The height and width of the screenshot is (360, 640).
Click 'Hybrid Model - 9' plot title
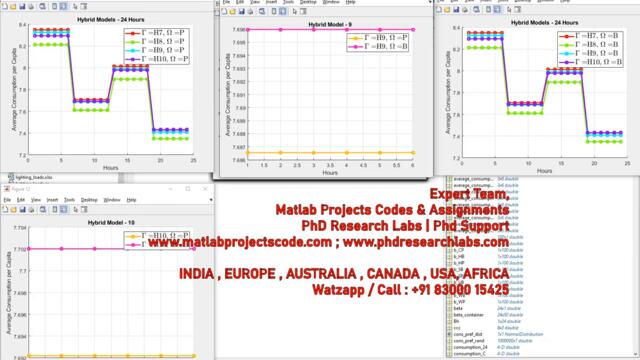pos(330,25)
